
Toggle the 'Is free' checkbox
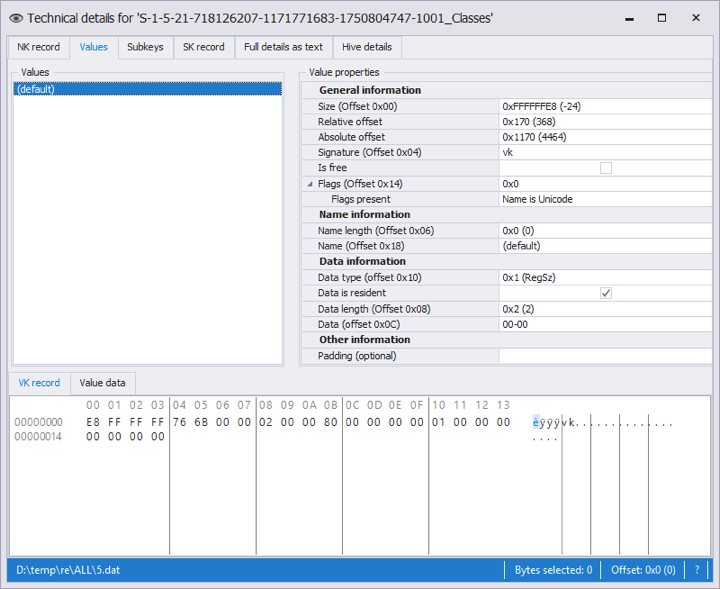[605, 168]
